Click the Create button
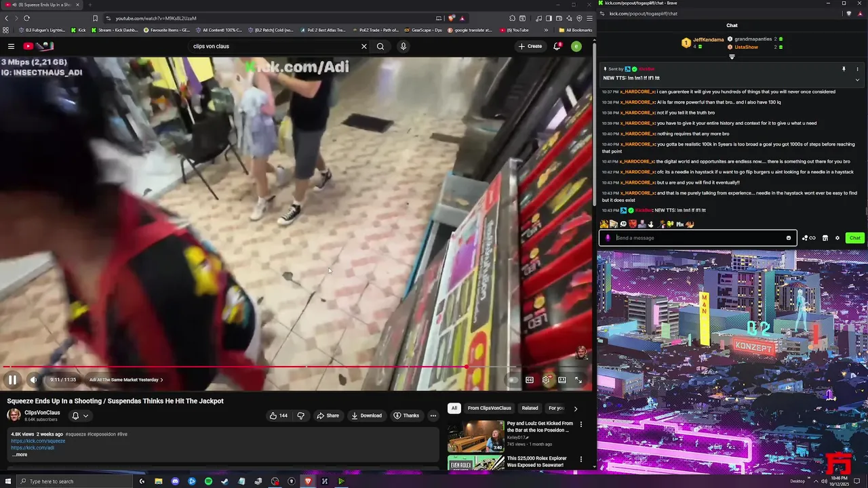Screen dimensions: 868x488 530,46
